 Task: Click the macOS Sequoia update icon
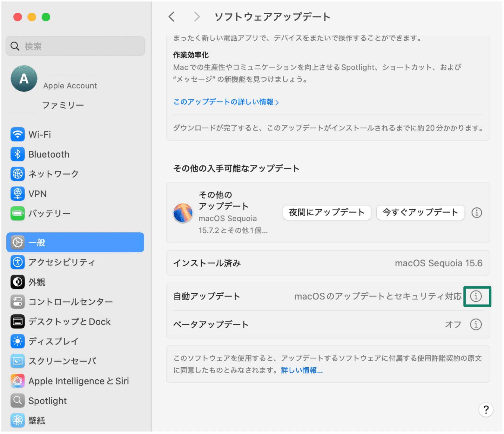[x=183, y=213]
